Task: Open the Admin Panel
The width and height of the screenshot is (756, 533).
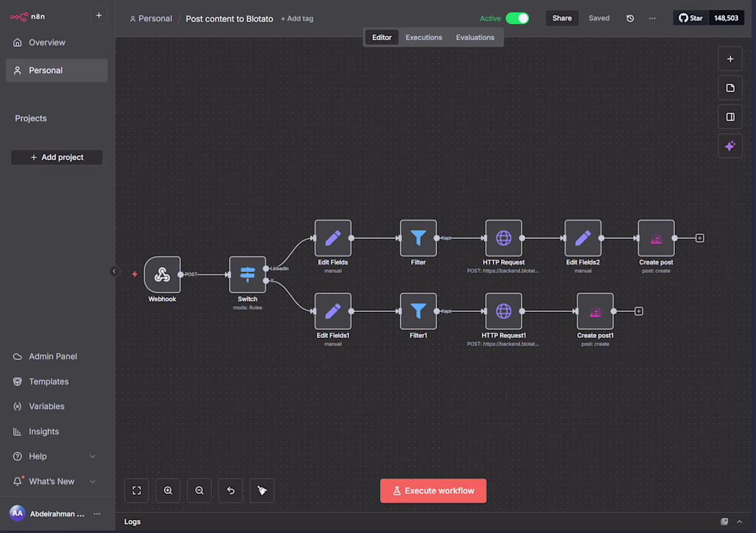Action: 56,356
